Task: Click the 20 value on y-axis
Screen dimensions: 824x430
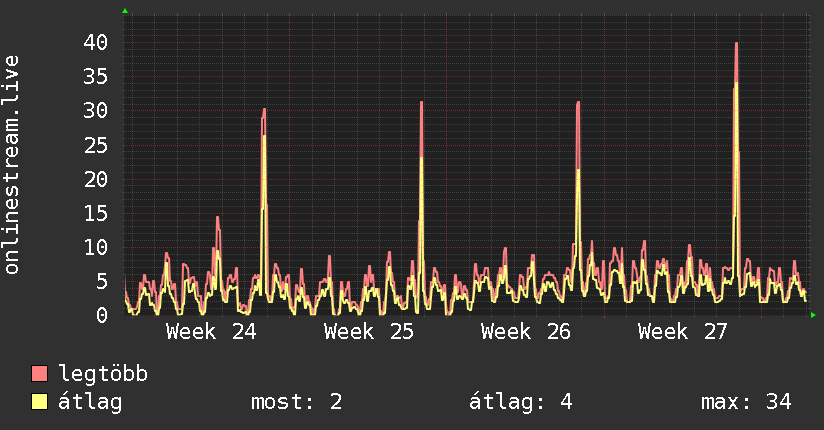Action: click(96, 179)
